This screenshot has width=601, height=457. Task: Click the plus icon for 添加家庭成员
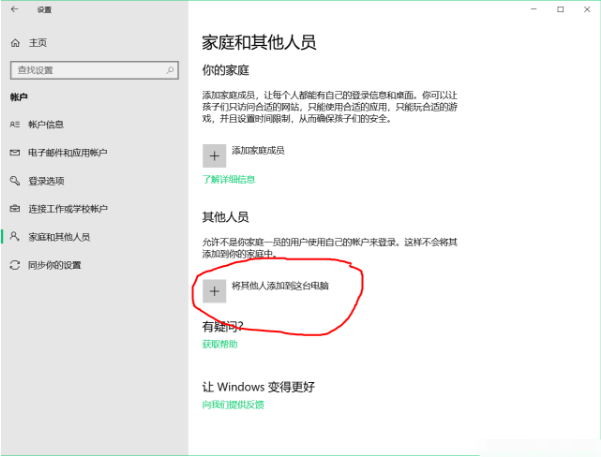[x=214, y=155]
